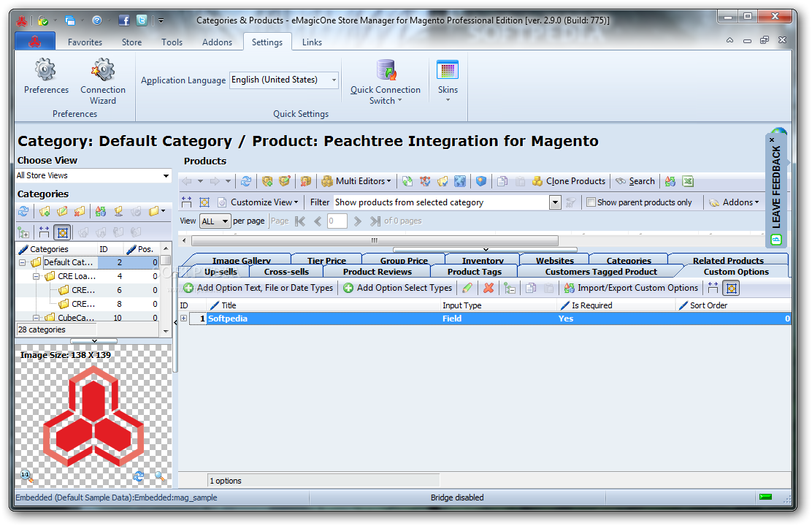The height and width of the screenshot is (526, 812).
Task: Click the help question mark icon
Action: pos(97,20)
